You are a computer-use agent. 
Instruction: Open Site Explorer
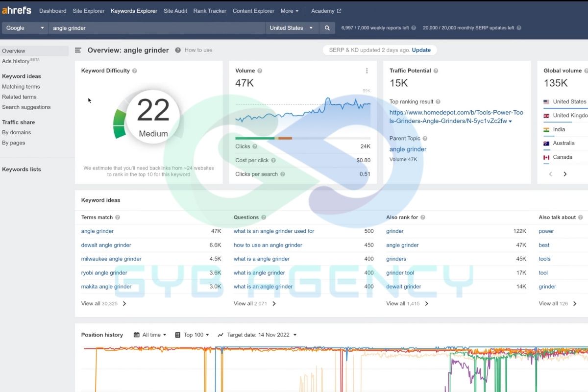point(89,11)
